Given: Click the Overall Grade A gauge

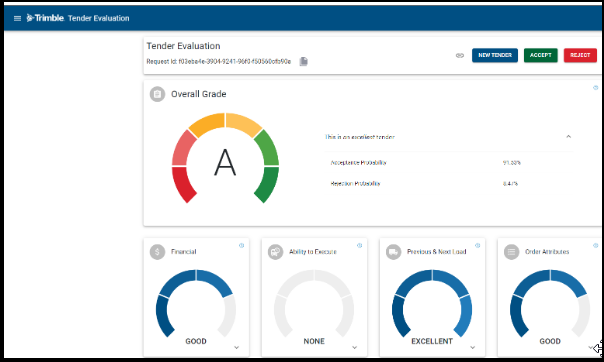Looking at the screenshot, I should point(225,158).
